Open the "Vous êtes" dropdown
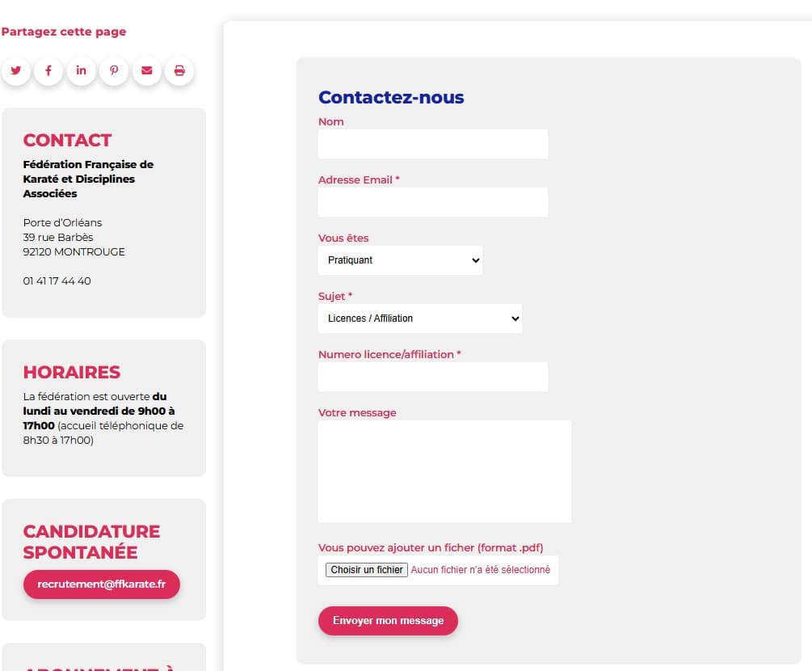The width and height of the screenshot is (812, 671). (x=400, y=260)
